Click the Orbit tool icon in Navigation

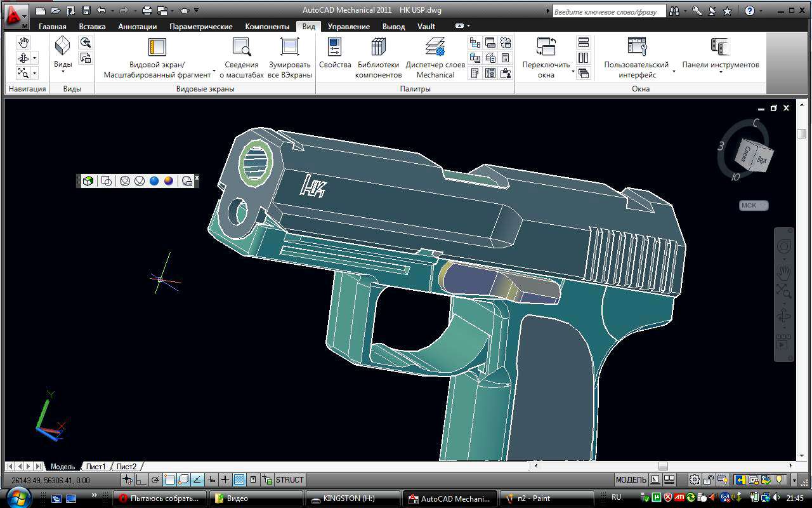(23, 58)
